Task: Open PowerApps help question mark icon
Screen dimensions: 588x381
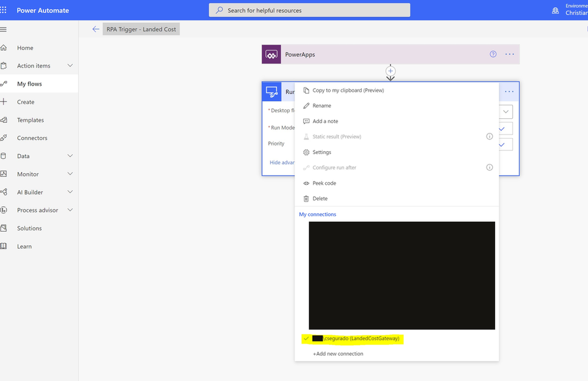Action: pyautogui.click(x=493, y=54)
